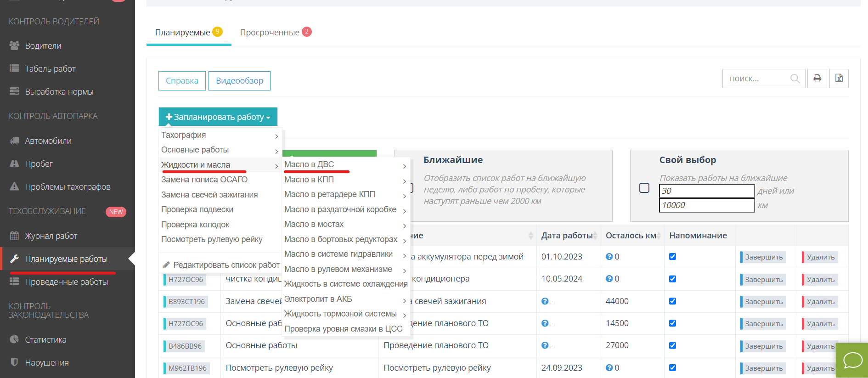Screen dimensions: 868x378
Task: Click Удалить for 10.05.2024 work
Action: pos(820,279)
